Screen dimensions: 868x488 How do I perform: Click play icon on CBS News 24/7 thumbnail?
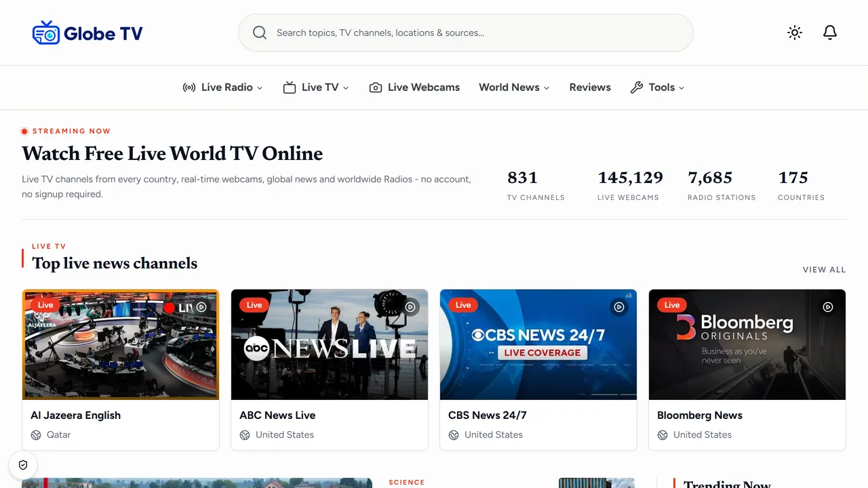tap(619, 307)
